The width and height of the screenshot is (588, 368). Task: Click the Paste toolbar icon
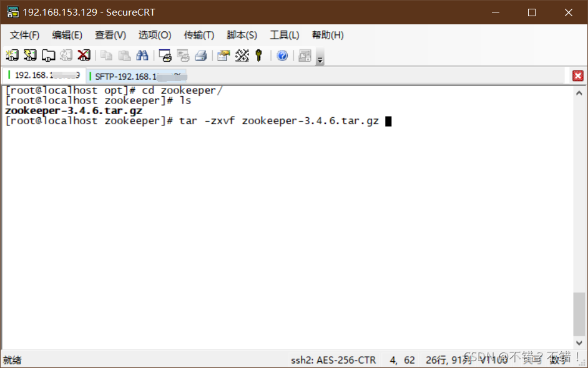tap(124, 56)
